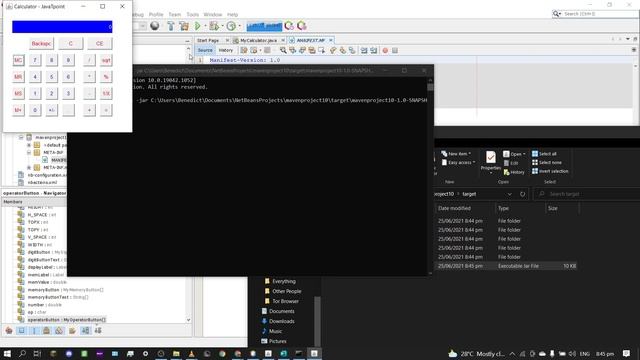Open the Run Project dropdown arrow
The height and width of the screenshot is (360, 640).
tap(205, 26)
